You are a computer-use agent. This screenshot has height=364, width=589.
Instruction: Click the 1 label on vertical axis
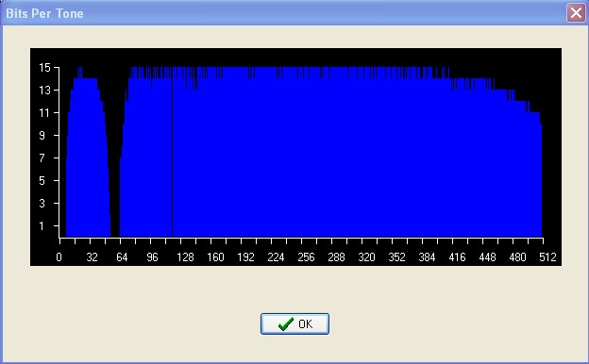(x=42, y=226)
